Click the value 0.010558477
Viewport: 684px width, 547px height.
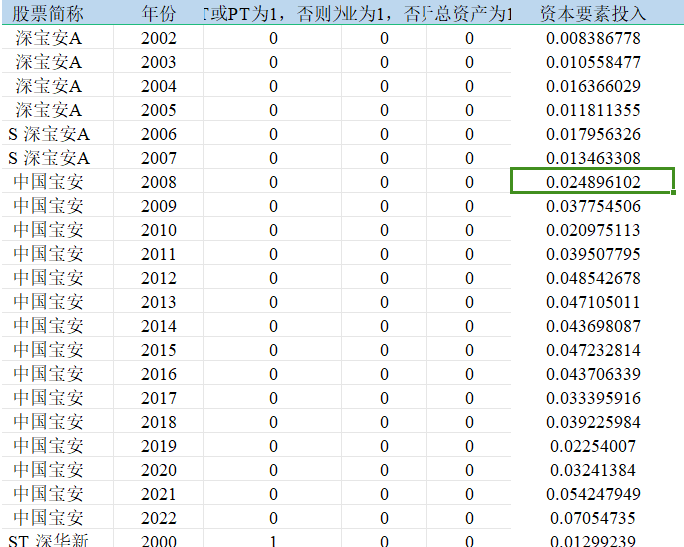coord(593,62)
